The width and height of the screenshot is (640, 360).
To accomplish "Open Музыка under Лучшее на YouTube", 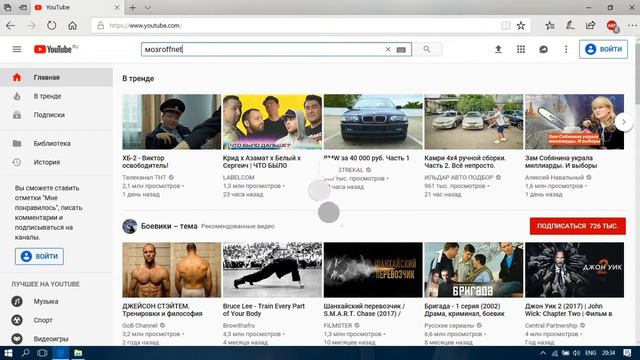I will 56,302.
